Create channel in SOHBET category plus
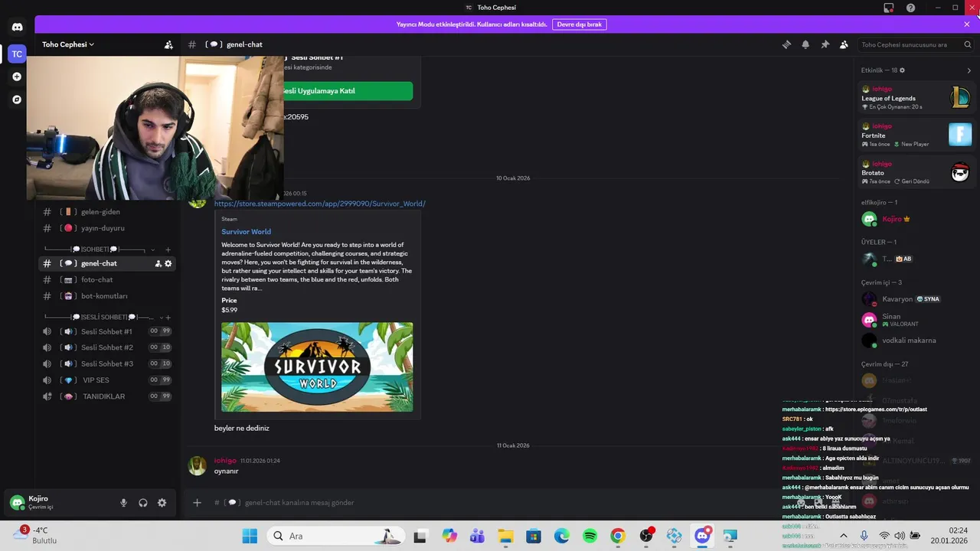Image resolution: width=980 pixels, height=551 pixels. click(x=168, y=249)
